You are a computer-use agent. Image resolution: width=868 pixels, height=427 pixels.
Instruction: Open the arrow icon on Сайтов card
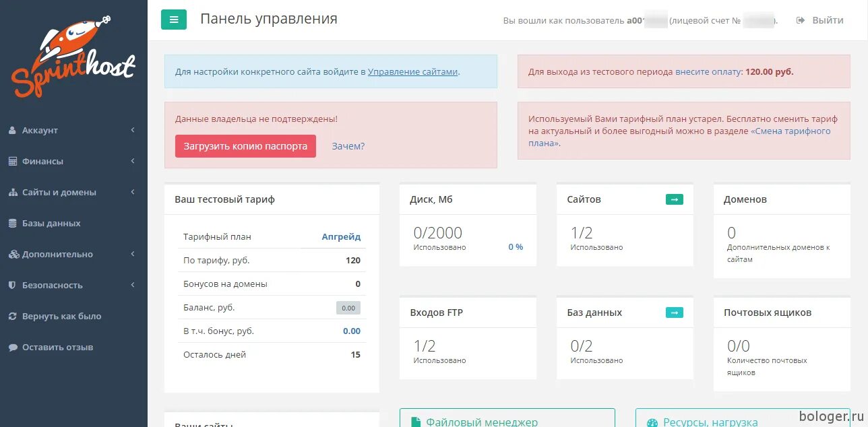pyautogui.click(x=674, y=199)
